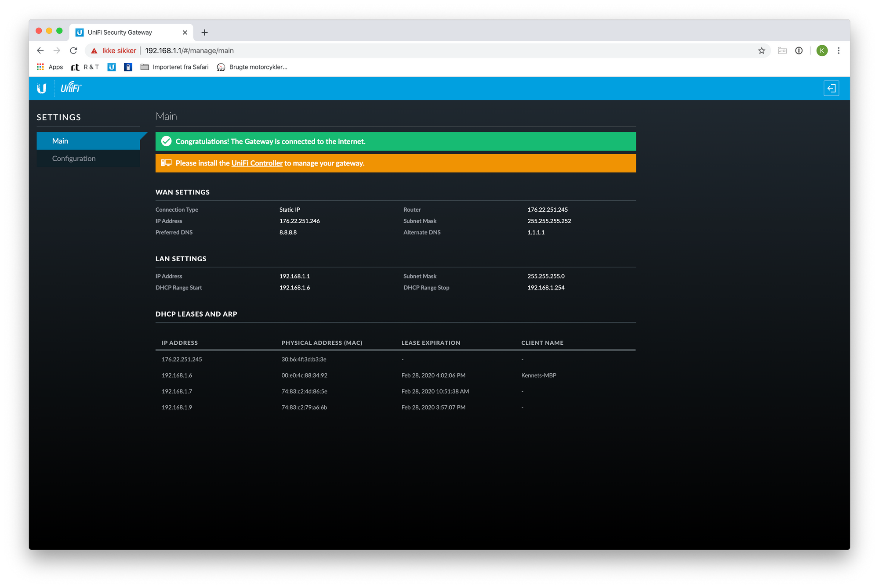Click the logout icon in blue header
The height and width of the screenshot is (588, 879).
831,88
